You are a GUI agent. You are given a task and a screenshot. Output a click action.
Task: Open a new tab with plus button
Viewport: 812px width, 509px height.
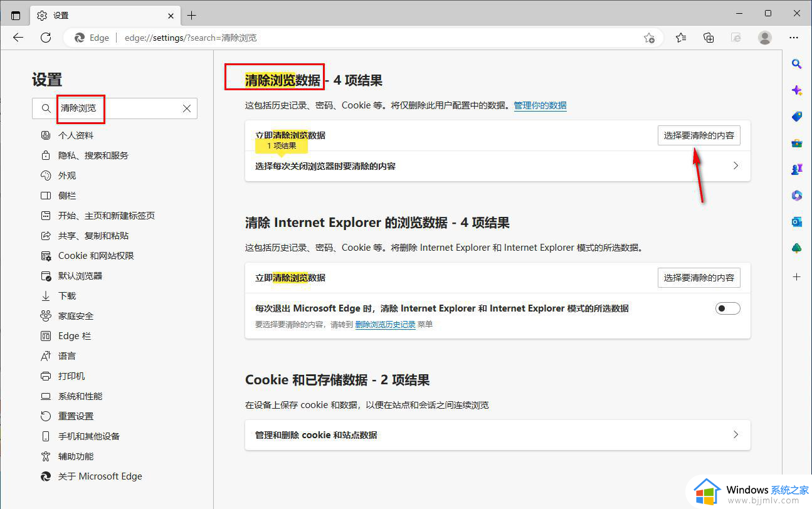coord(192,15)
